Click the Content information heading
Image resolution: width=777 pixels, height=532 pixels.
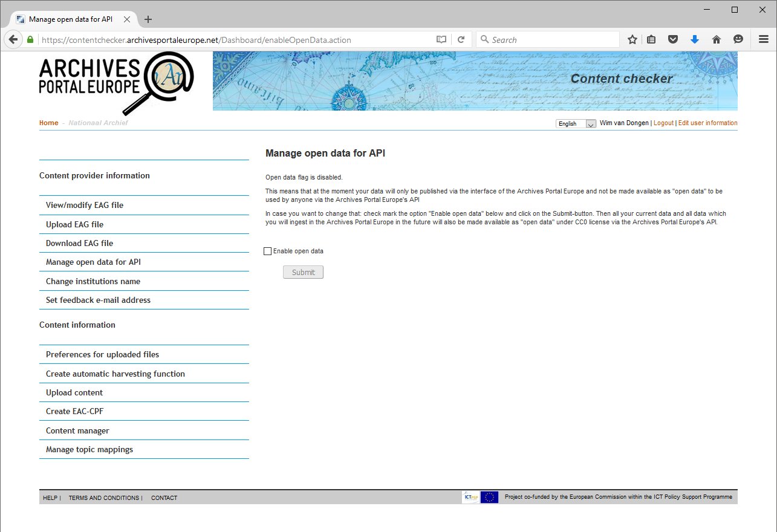coord(77,325)
